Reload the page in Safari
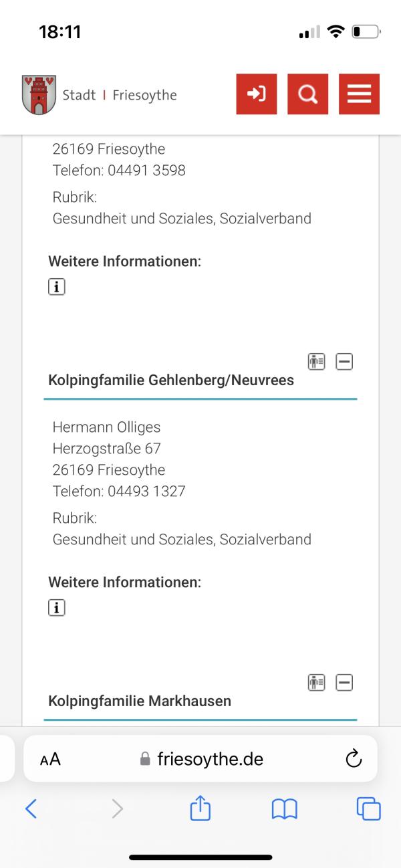 click(x=354, y=759)
